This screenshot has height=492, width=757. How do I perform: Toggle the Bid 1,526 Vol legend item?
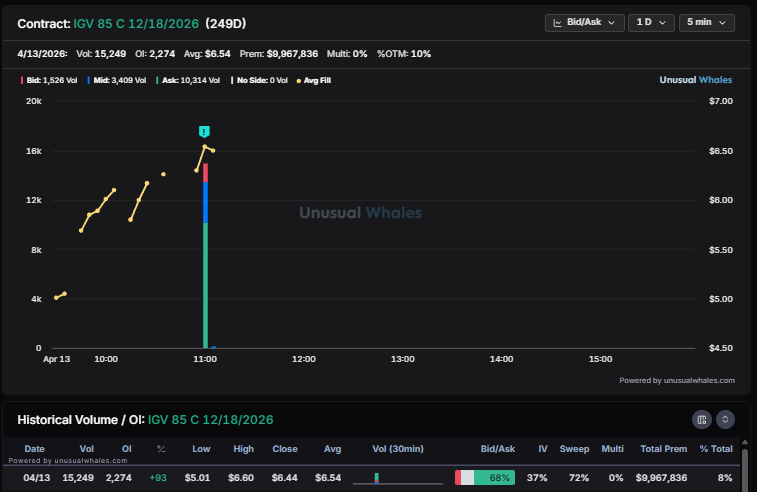click(x=49, y=80)
